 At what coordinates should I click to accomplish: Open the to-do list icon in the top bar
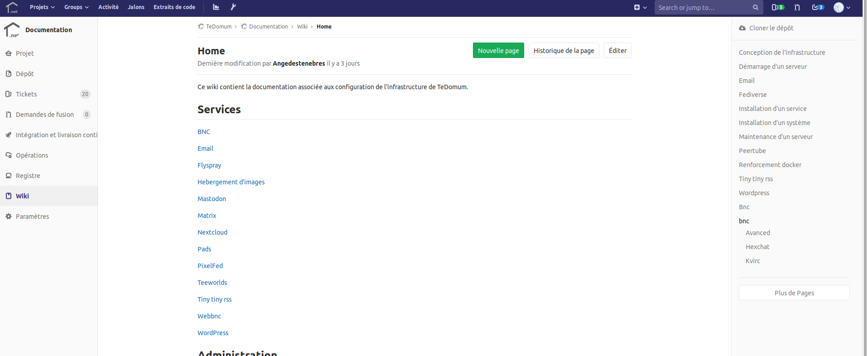(818, 7)
